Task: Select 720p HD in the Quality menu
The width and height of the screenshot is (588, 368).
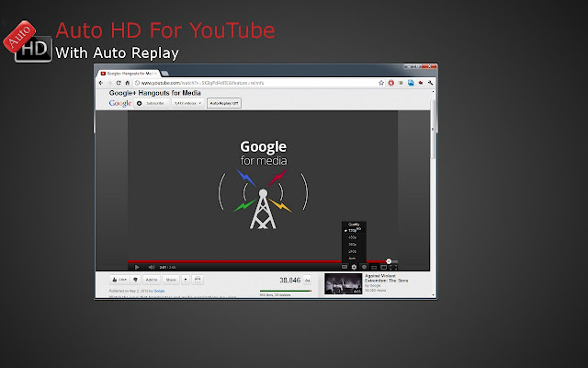Action: pos(353,231)
